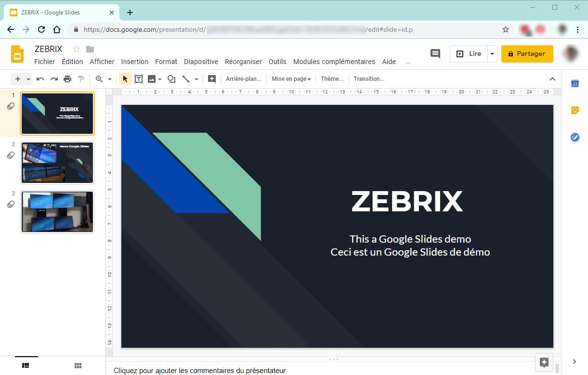588x375 pixels.
Task: Click the move-to-folder icon beside title
Action: [90, 49]
